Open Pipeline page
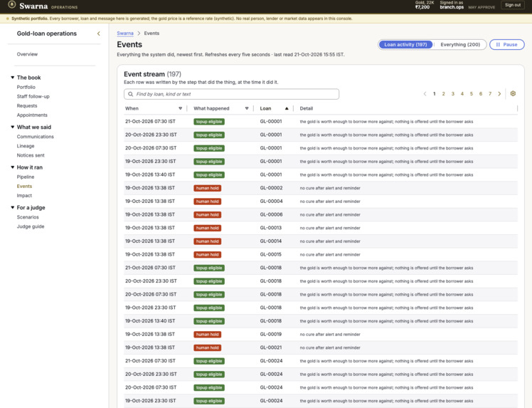 click(26, 177)
